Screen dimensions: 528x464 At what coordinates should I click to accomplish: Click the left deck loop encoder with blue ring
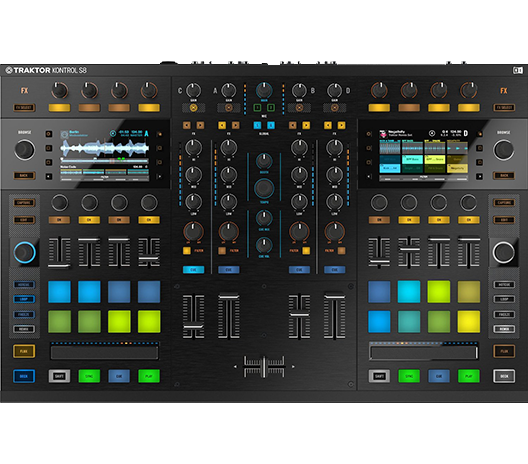coord(25,252)
